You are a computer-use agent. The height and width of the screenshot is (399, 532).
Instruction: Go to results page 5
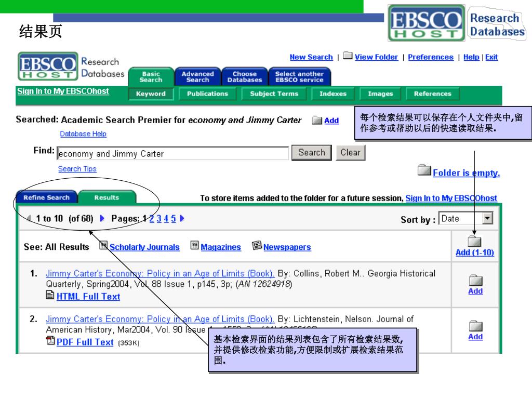[x=174, y=219]
